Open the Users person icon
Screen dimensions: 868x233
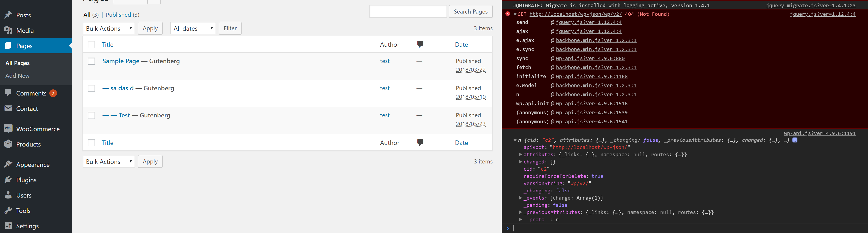pos(8,195)
